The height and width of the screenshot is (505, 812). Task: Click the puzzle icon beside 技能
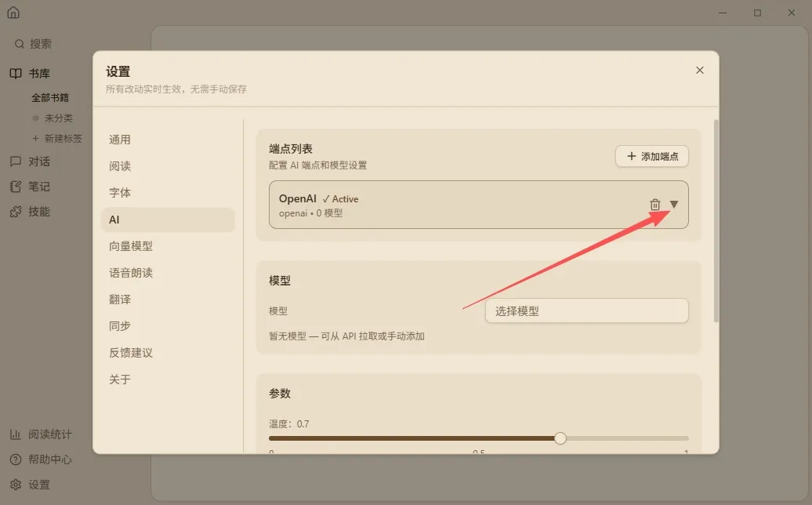16,211
